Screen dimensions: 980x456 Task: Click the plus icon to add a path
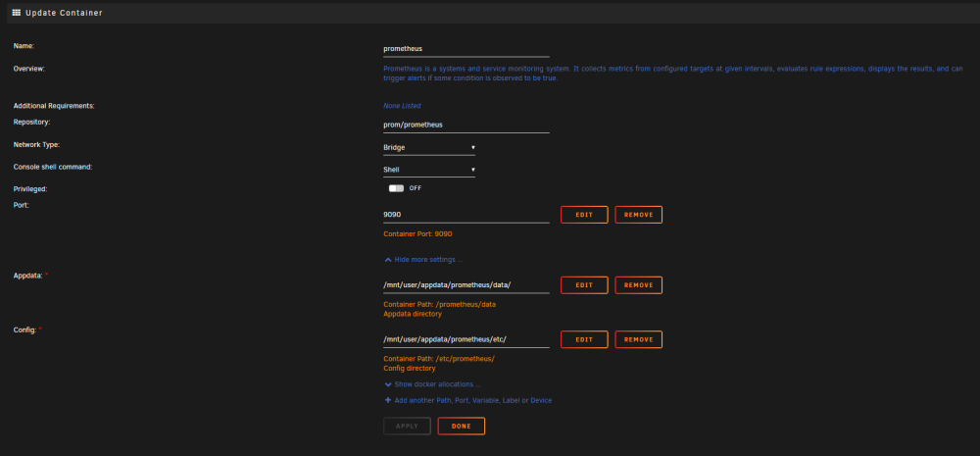click(388, 400)
